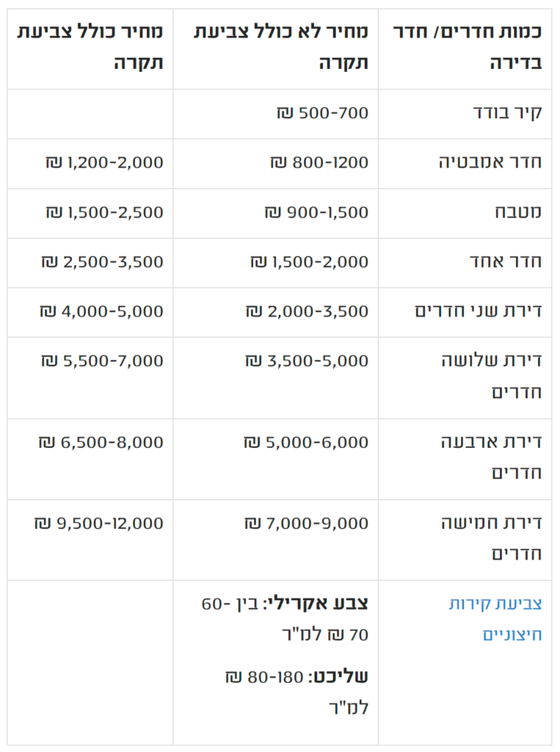Select the 'קיר בודד' row label

508,113
